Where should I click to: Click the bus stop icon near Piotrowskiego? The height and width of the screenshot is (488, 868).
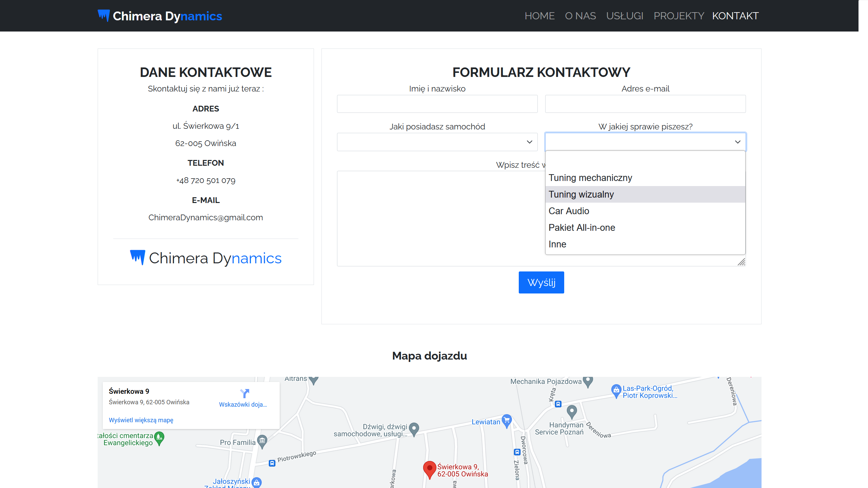pyautogui.click(x=272, y=463)
